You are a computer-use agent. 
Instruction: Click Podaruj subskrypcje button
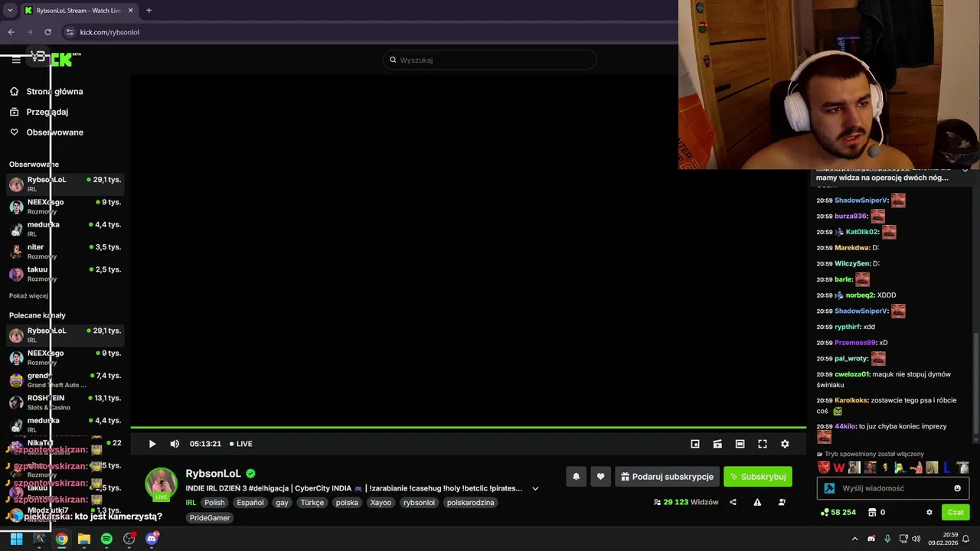(667, 477)
